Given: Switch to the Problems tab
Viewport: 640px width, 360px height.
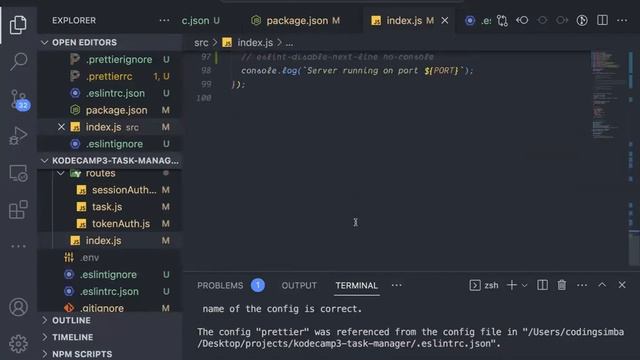Looking at the screenshot, I should pyautogui.click(x=220, y=285).
